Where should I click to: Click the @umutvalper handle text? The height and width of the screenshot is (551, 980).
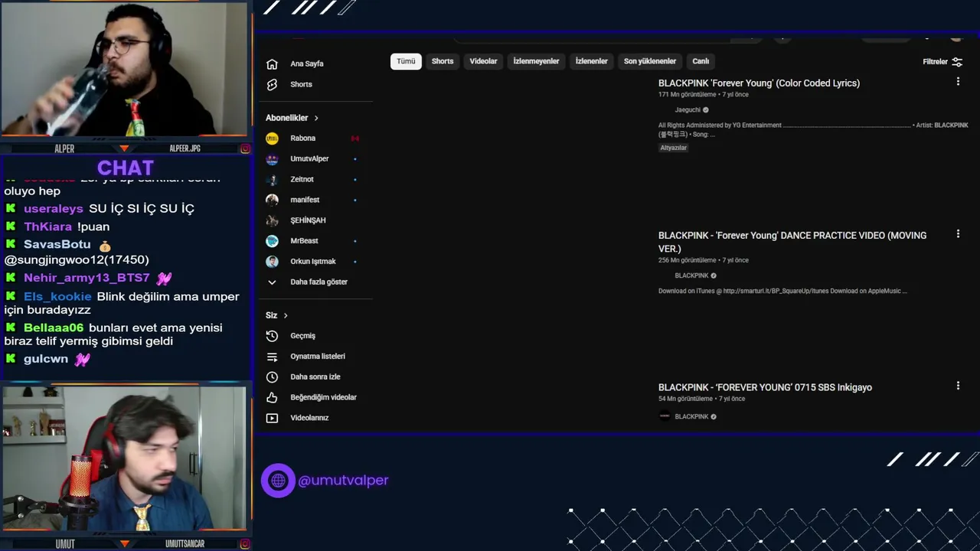coord(343,481)
